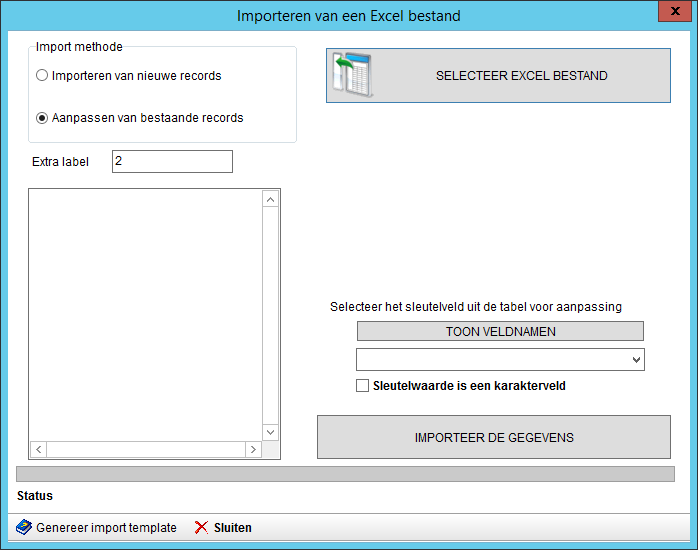Click the Excel import icon on the select button
This screenshot has height=550, width=698.
click(352, 75)
